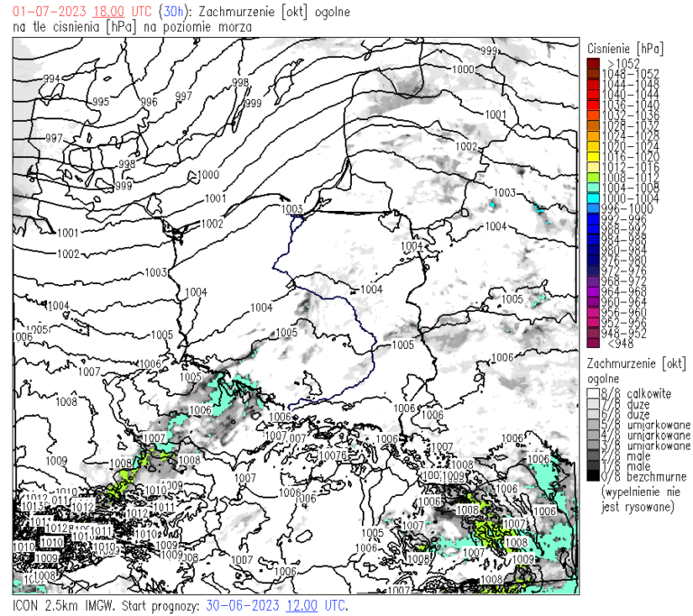Pick the 1004-1008 aquamarine pressure swatch

click(x=593, y=188)
